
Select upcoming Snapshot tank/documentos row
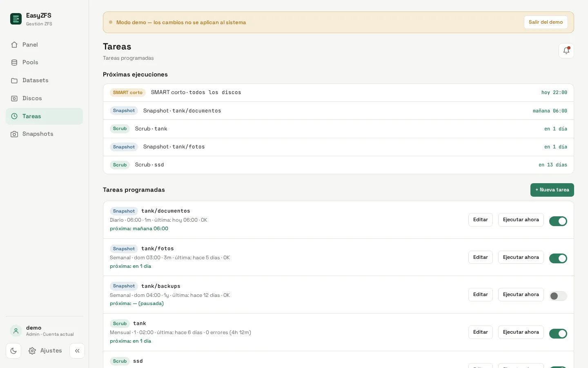[x=339, y=111]
